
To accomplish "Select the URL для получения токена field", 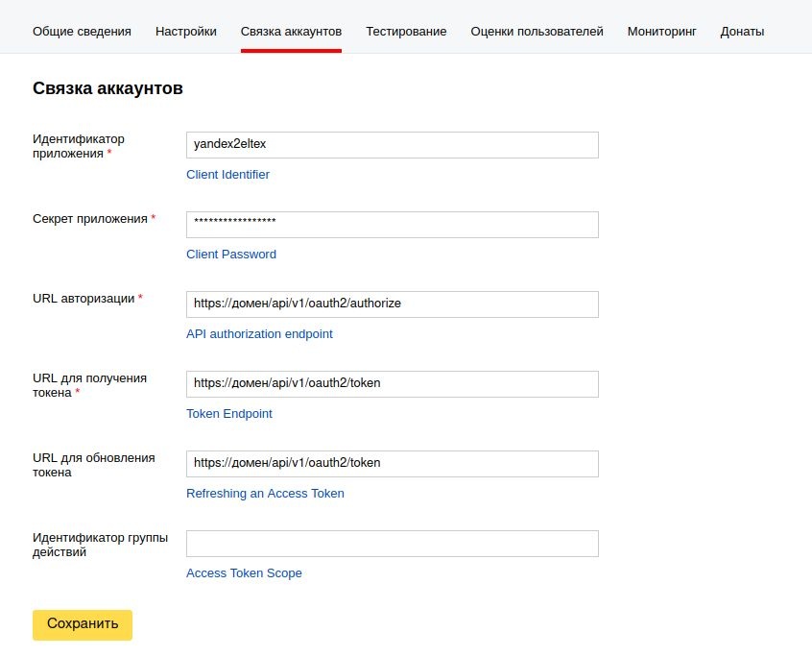I will tap(392, 383).
